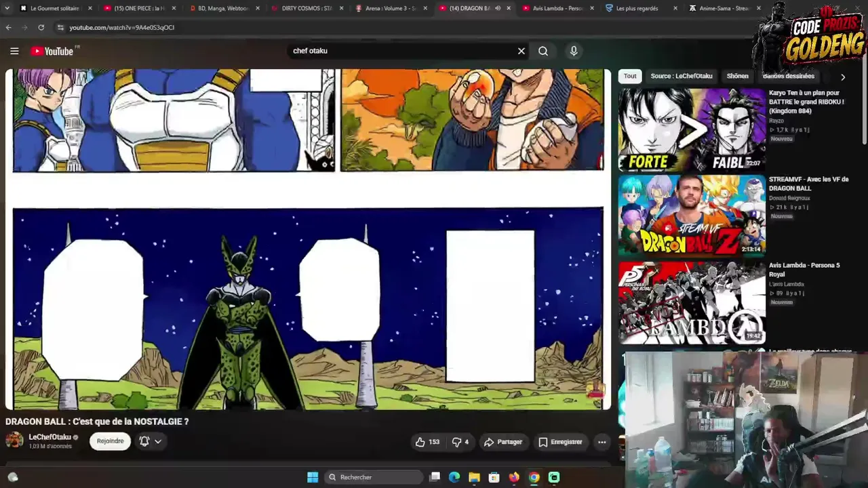Open the weather widget on taskbar
Screen dimensions: 868x488
tap(12, 477)
